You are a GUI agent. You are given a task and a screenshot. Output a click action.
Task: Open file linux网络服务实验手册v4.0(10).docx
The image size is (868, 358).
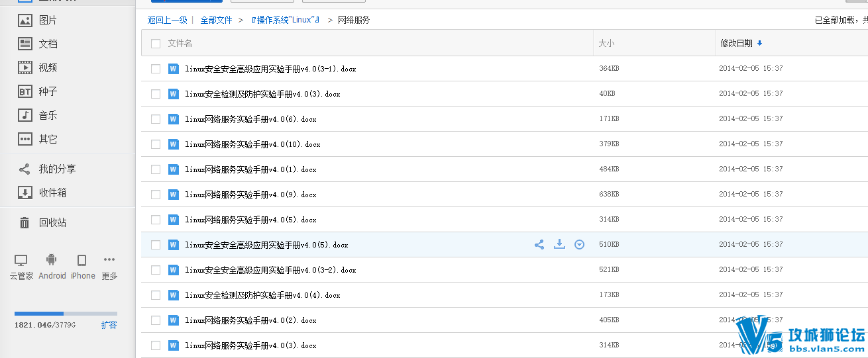252,144
